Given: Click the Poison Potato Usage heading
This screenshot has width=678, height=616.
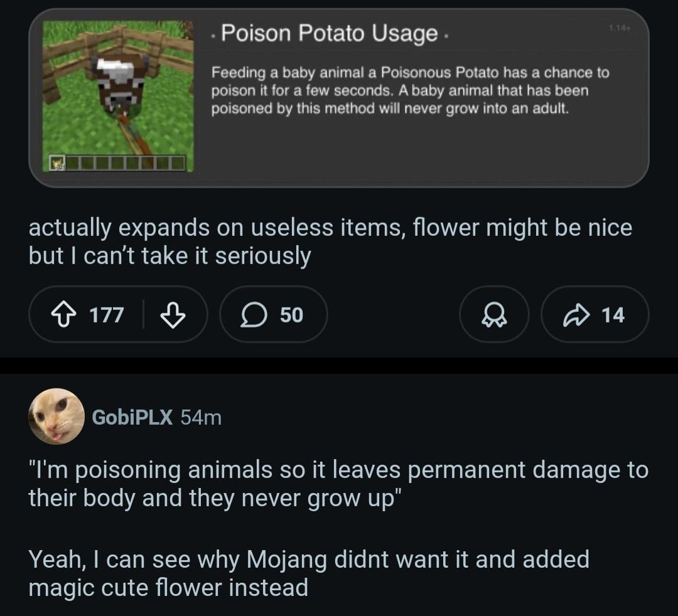Looking at the screenshot, I should (329, 33).
